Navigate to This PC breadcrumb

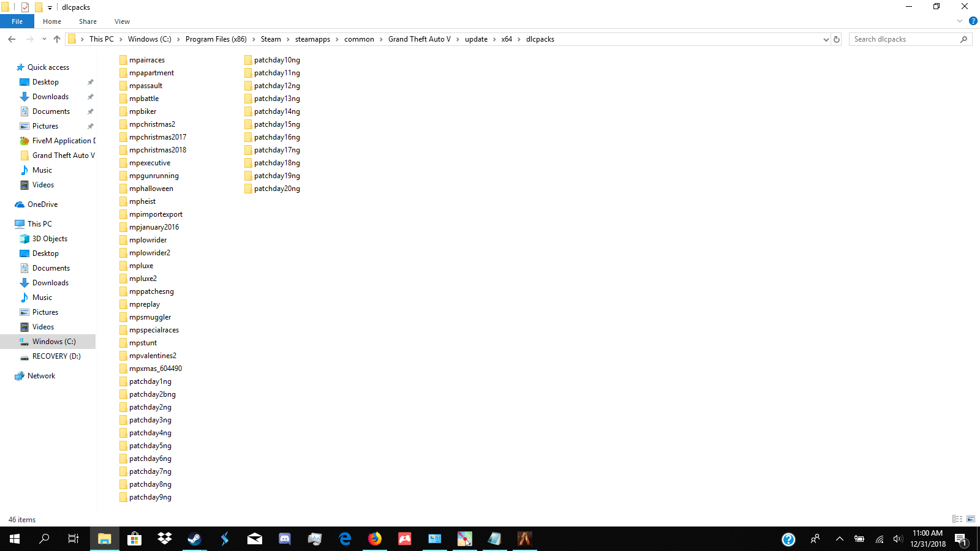click(x=102, y=39)
